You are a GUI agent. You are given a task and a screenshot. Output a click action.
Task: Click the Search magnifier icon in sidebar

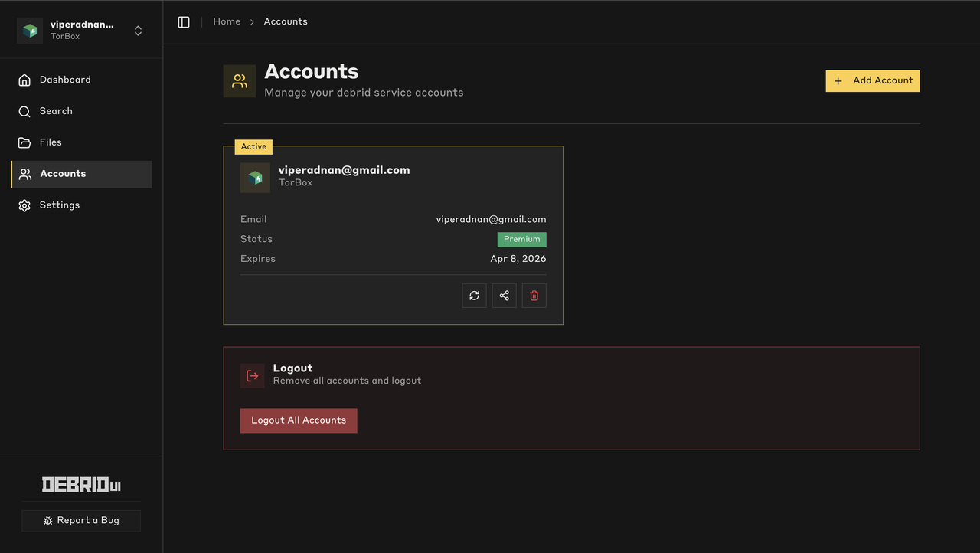click(x=24, y=112)
